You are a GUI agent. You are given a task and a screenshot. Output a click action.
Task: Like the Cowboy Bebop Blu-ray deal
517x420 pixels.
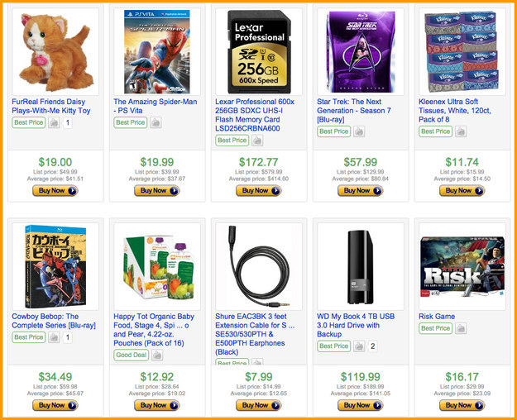[x=53, y=337]
